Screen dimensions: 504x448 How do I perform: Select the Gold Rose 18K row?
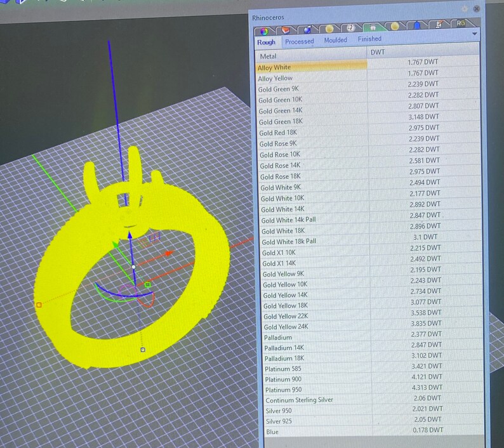[x=371, y=174]
